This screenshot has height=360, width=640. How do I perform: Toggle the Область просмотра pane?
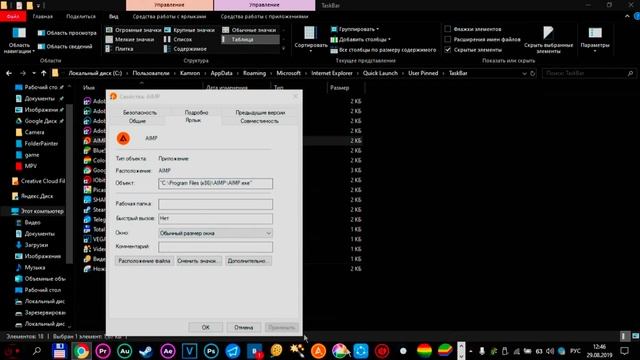[x=67, y=33]
